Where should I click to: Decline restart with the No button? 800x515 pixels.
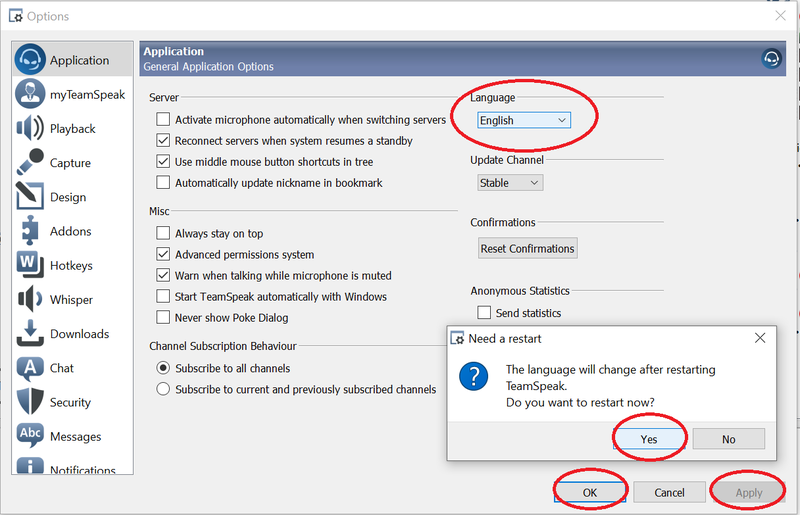click(x=729, y=439)
